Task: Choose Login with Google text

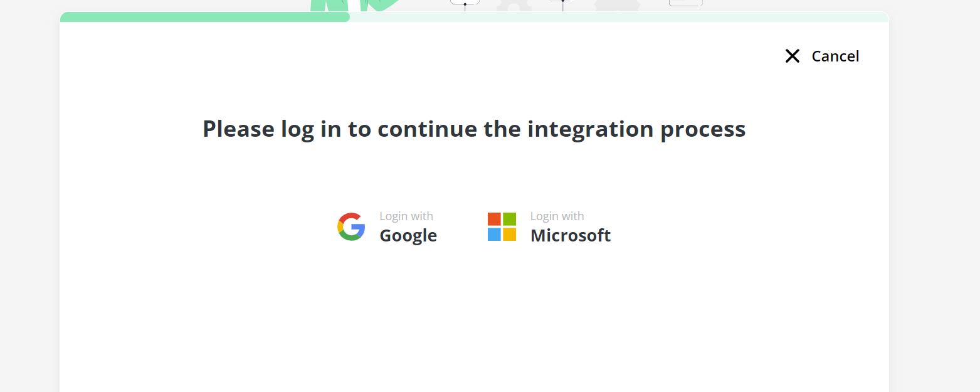Action: pyautogui.click(x=408, y=227)
